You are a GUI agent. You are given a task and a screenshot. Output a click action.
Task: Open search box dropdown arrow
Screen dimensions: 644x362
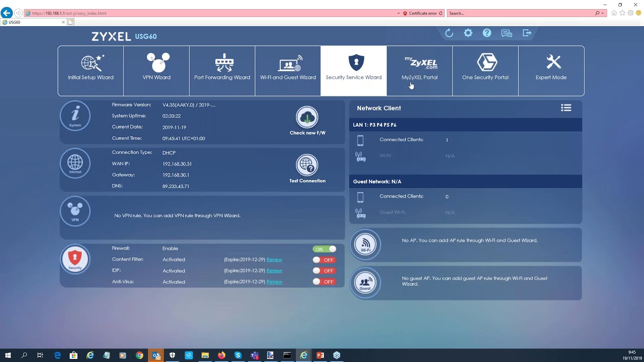[x=603, y=13]
